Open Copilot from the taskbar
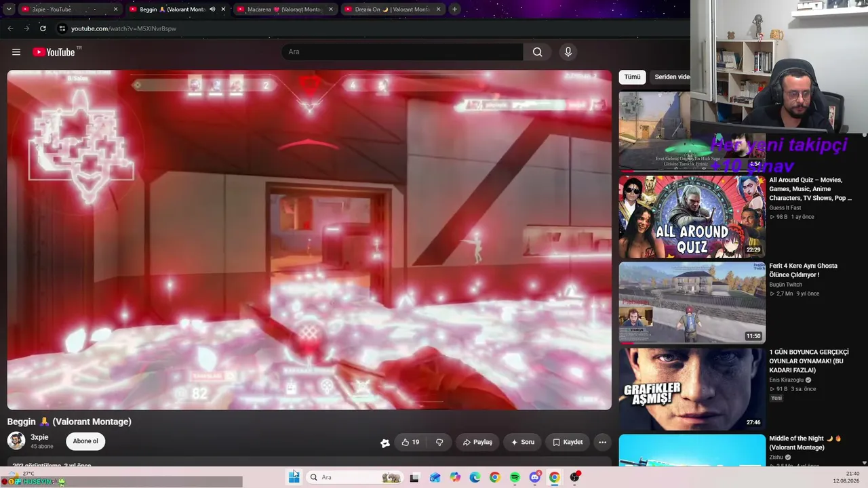The image size is (868, 488). click(455, 477)
